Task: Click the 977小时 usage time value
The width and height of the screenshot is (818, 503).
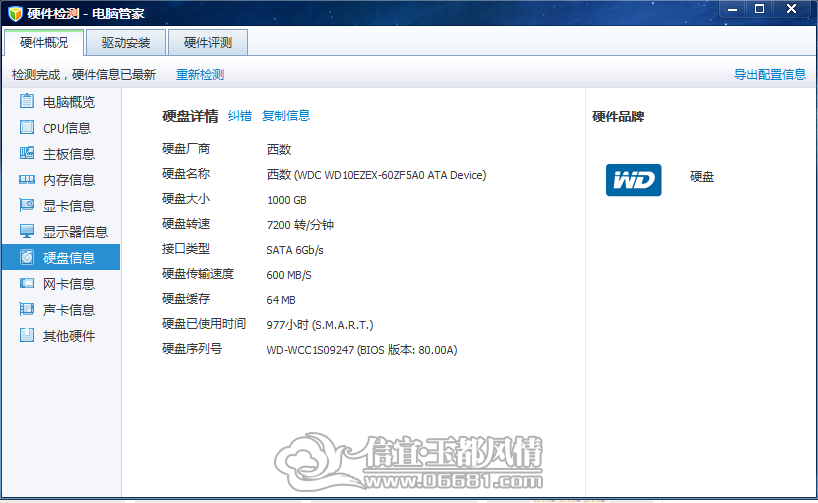Action: pyautogui.click(x=320, y=325)
